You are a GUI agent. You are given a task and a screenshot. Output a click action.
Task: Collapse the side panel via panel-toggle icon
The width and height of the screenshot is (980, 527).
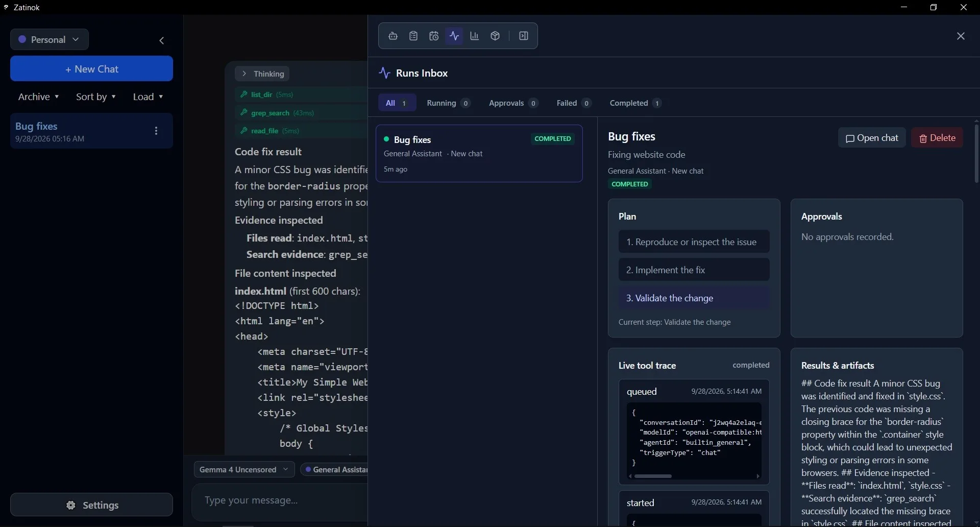524,36
